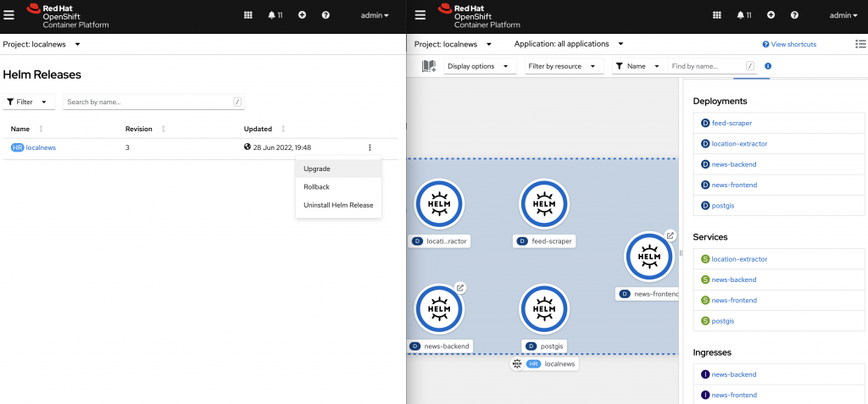Open postgis service link

click(x=723, y=321)
